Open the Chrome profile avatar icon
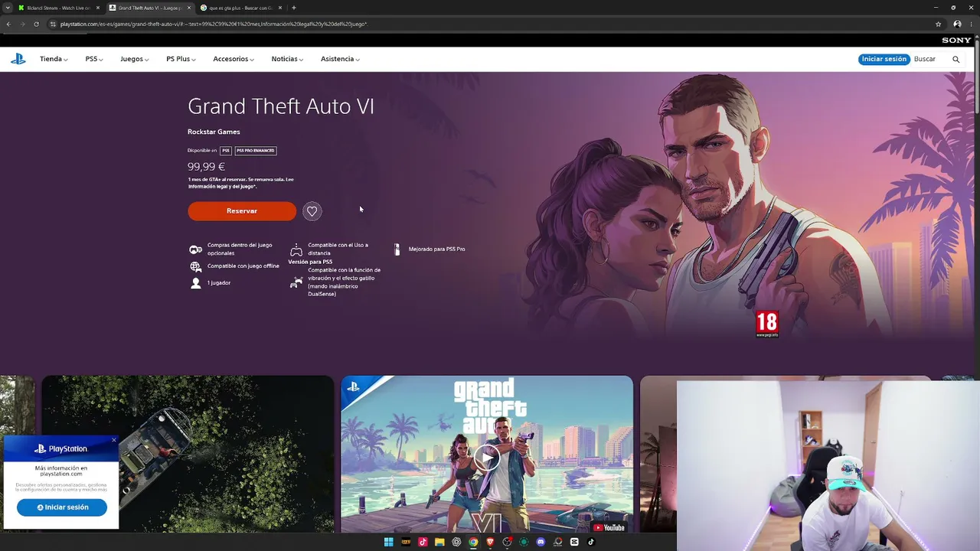Screen dimensions: 980x551 (957, 24)
